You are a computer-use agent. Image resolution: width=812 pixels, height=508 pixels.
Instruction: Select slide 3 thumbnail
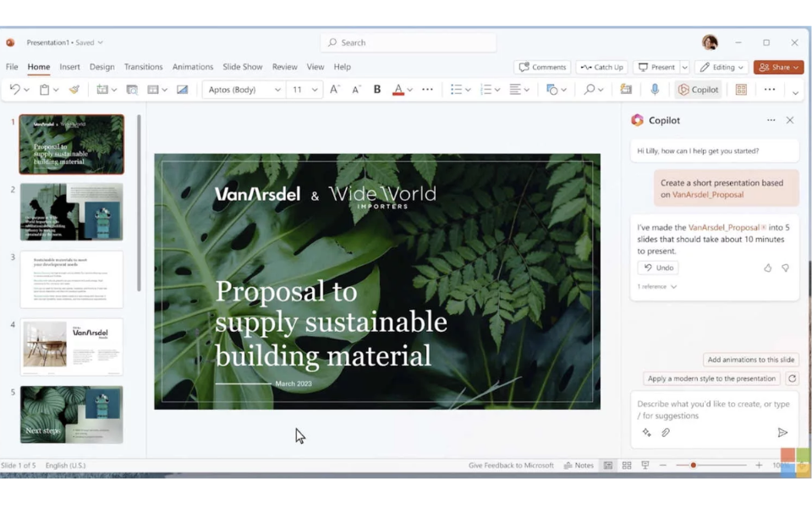(71, 280)
